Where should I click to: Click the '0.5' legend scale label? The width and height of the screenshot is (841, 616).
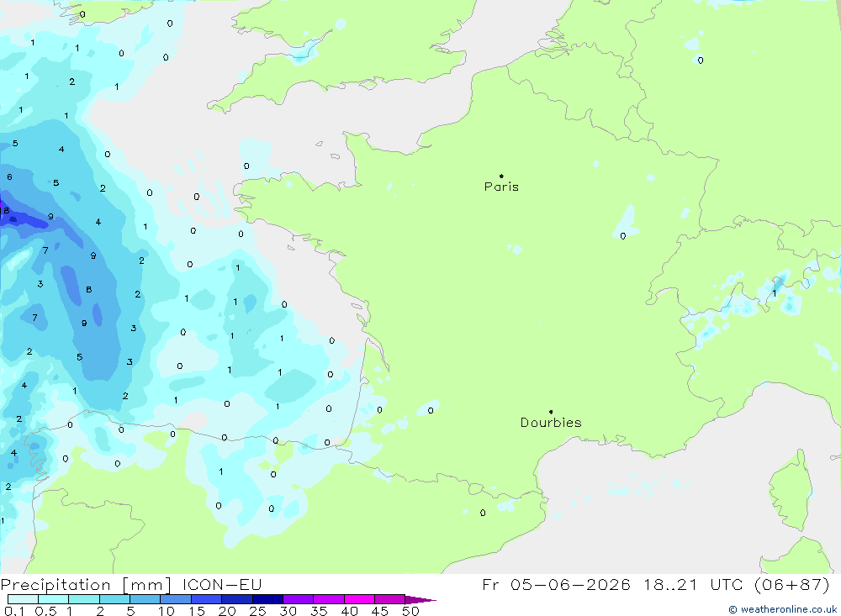point(45,611)
